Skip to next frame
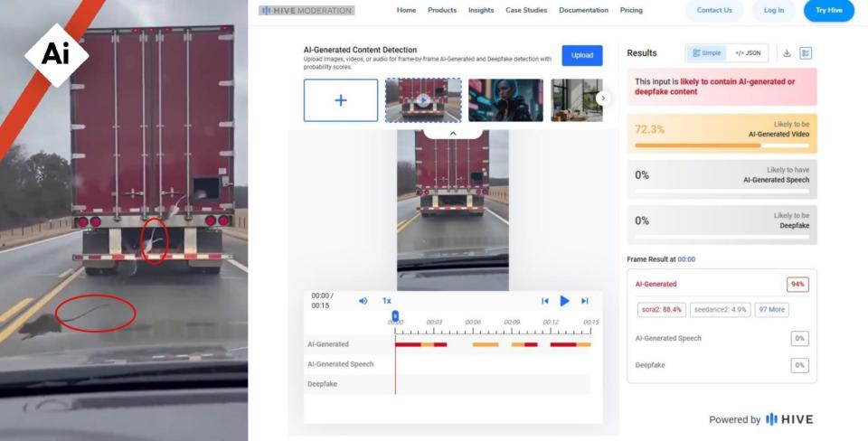The height and width of the screenshot is (441, 868). pyautogui.click(x=585, y=301)
